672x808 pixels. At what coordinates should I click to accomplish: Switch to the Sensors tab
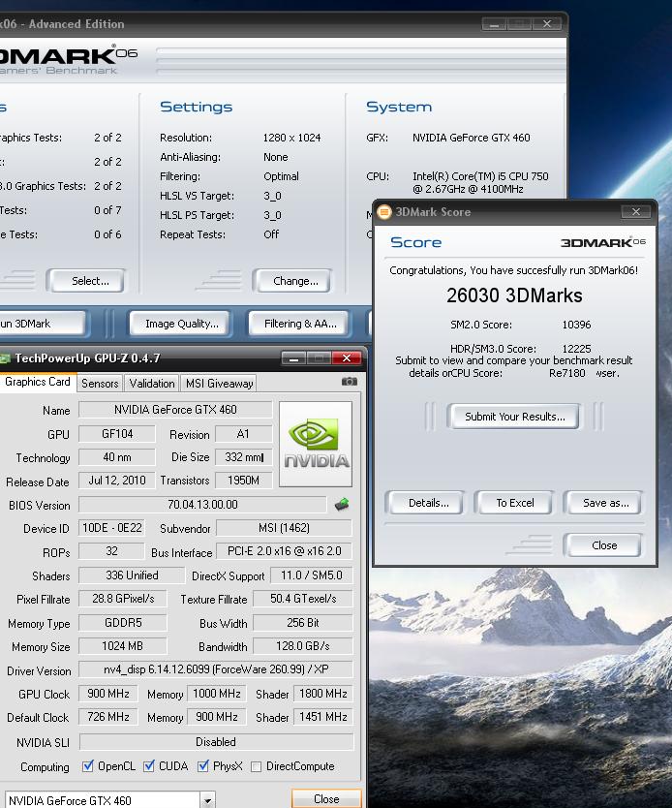pos(100,384)
